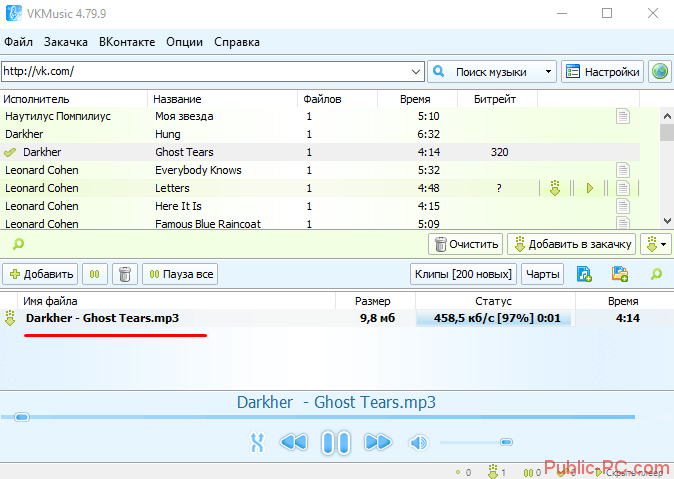The height and width of the screenshot is (479, 674).
Task: Click the Очистить button
Action: [466, 244]
